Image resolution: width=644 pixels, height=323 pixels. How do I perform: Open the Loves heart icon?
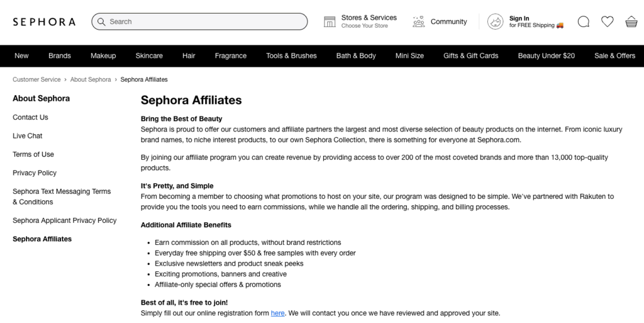click(608, 22)
